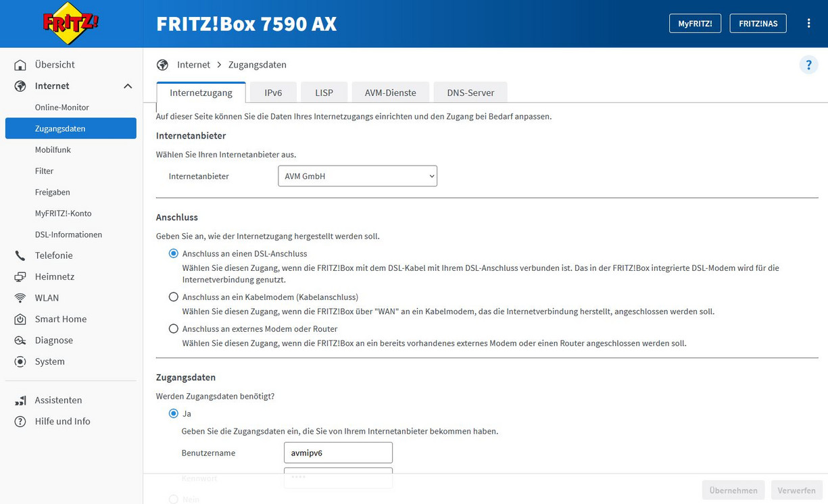Screen dimensions: 828x504
Task: Open Diagnose menu label
Action: (x=54, y=341)
